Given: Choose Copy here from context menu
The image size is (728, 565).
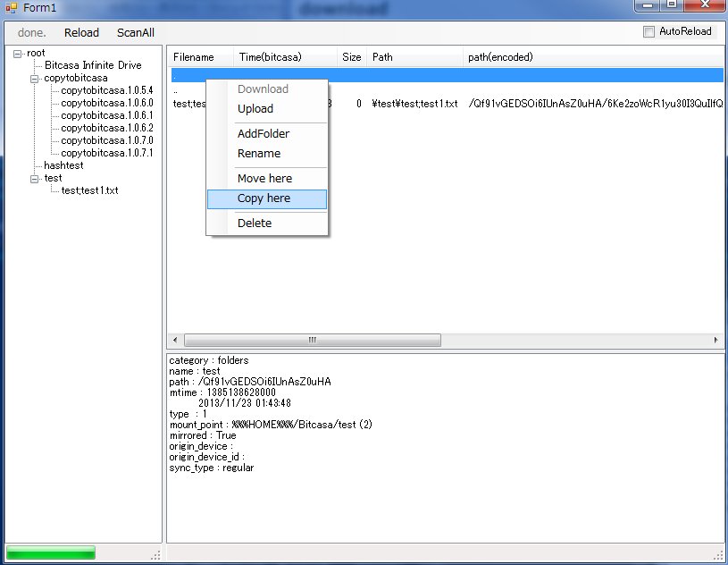Looking at the screenshot, I should pos(264,198).
